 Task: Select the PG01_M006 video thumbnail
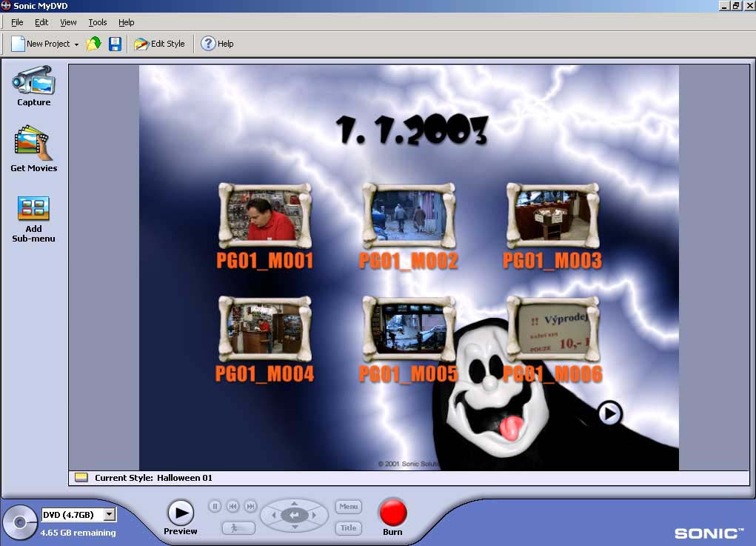pyautogui.click(x=553, y=328)
